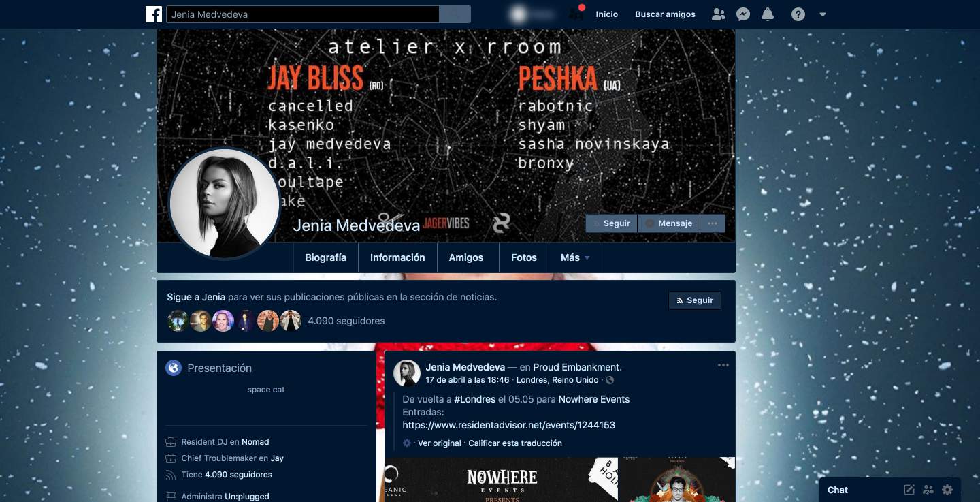The width and height of the screenshot is (980, 502).
Task: Open the notifications bell
Action: [768, 14]
